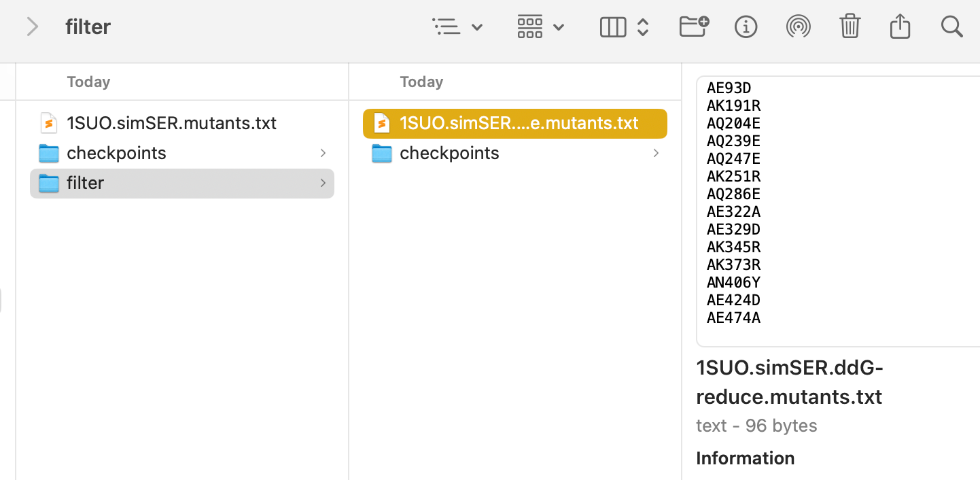Select the ddG-reduce mutants.txt file
Image resolution: width=980 pixels, height=480 pixels.
(515, 123)
